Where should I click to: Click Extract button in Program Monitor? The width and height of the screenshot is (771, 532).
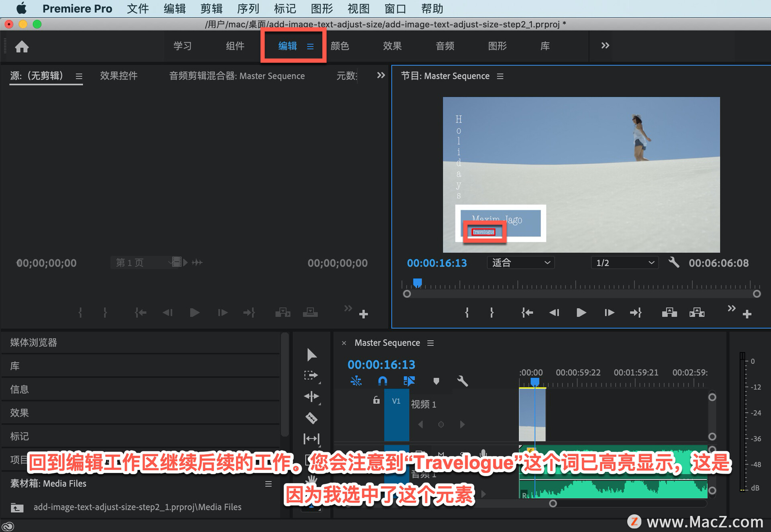click(697, 312)
